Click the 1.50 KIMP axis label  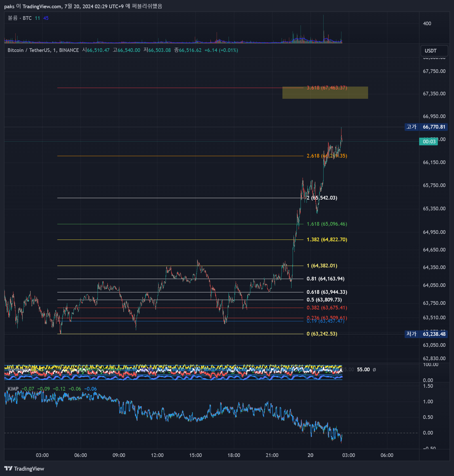428,386
